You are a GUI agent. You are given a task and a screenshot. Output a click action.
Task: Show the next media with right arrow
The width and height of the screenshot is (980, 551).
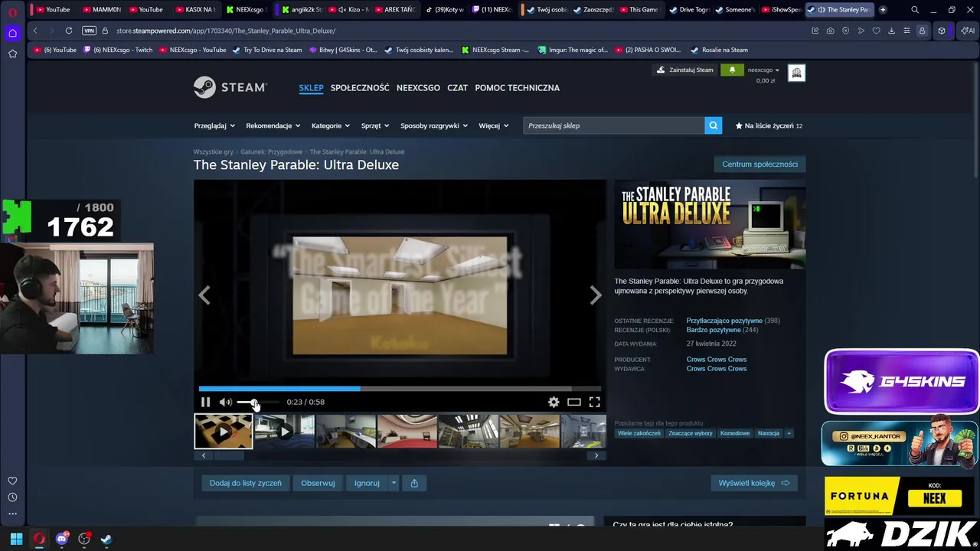(596, 295)
